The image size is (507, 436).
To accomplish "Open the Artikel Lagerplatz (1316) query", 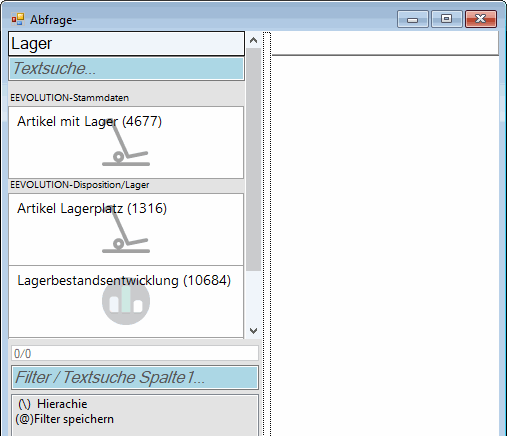I will [x=126, y=229].
